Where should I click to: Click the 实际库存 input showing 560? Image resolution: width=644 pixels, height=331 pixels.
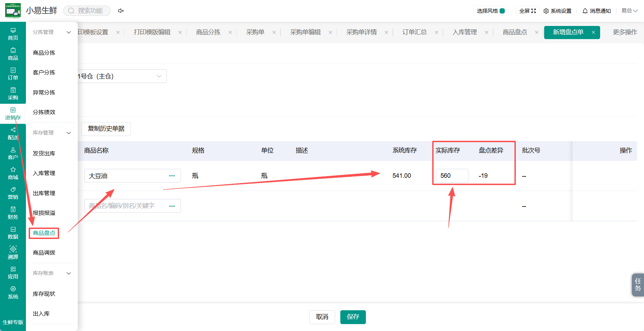click(452, 176)
